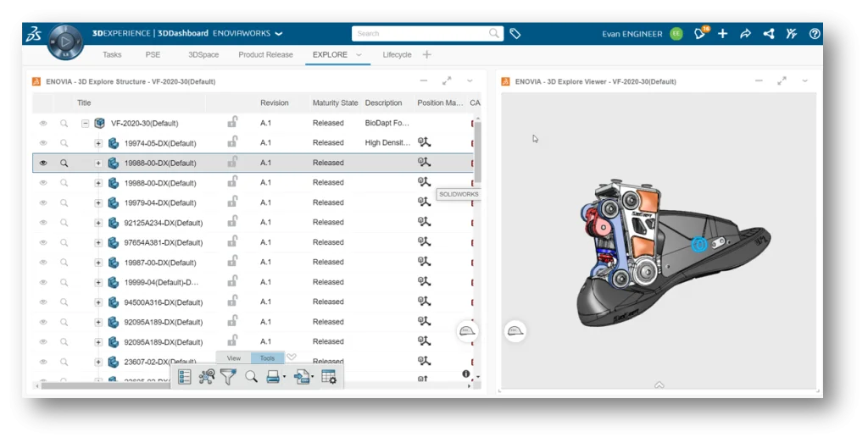The height and width of the screenshot is (443, 868).
Task: Click the share arrow icon in the top bar
Action: coord(745,34)
